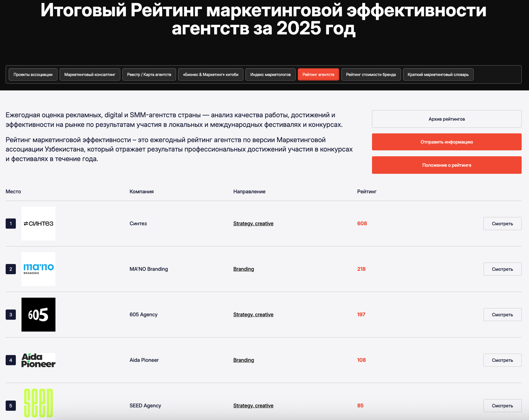Open Strategy, creative link for 605 Agency
Image resolution: width=529 pixels, height=420 pixels.
[253, 315]
